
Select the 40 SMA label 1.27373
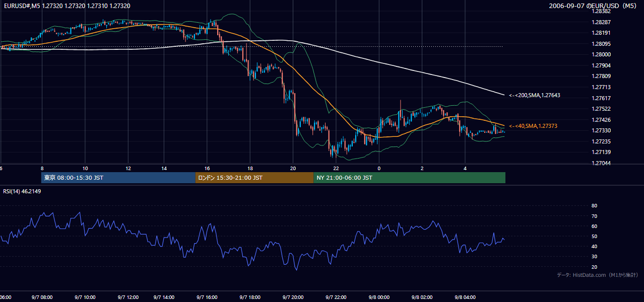pos(533,126)
